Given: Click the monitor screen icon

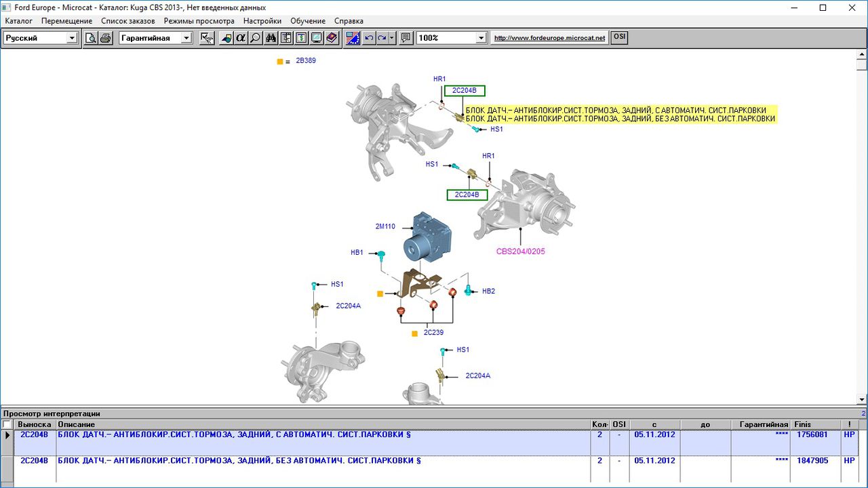Looking at the screenshot, I should click(316, 38).
